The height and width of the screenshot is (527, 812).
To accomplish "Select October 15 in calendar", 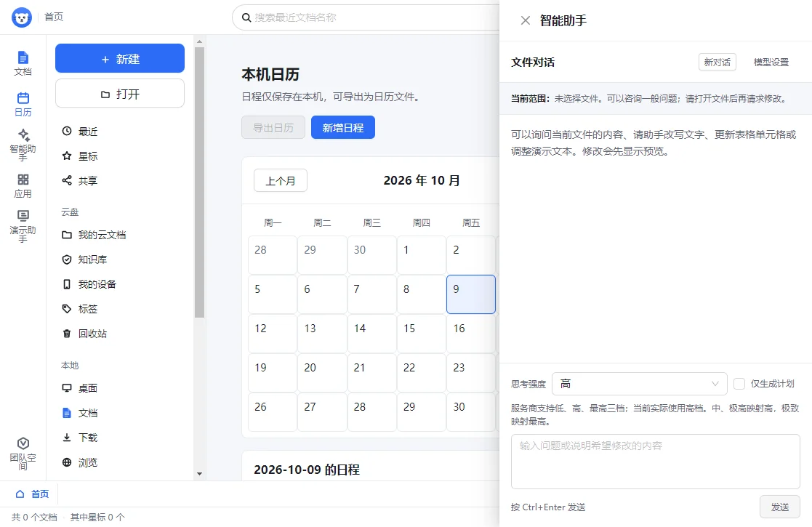I will [422, 334].
